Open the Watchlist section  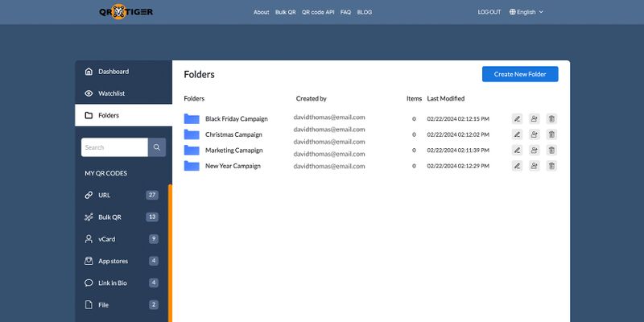(123, 93)
